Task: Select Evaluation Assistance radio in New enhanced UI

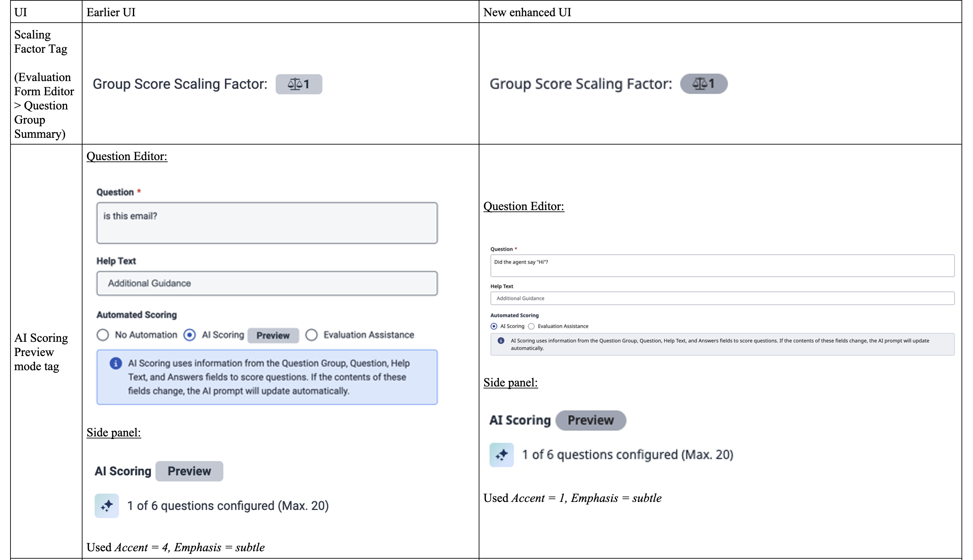Action: pos(531,326)
